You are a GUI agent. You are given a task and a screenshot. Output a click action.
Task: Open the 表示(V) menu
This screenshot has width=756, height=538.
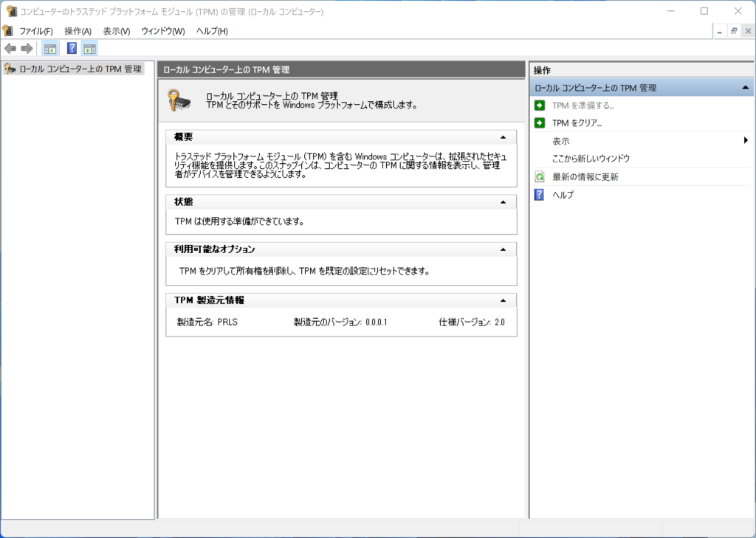point(116,31)
